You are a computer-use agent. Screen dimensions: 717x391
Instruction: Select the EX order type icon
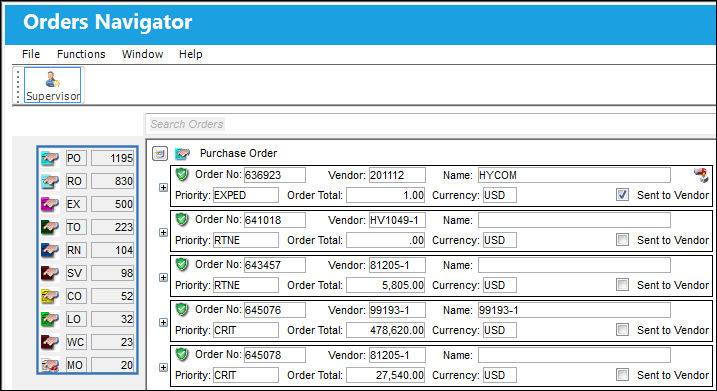50,204
